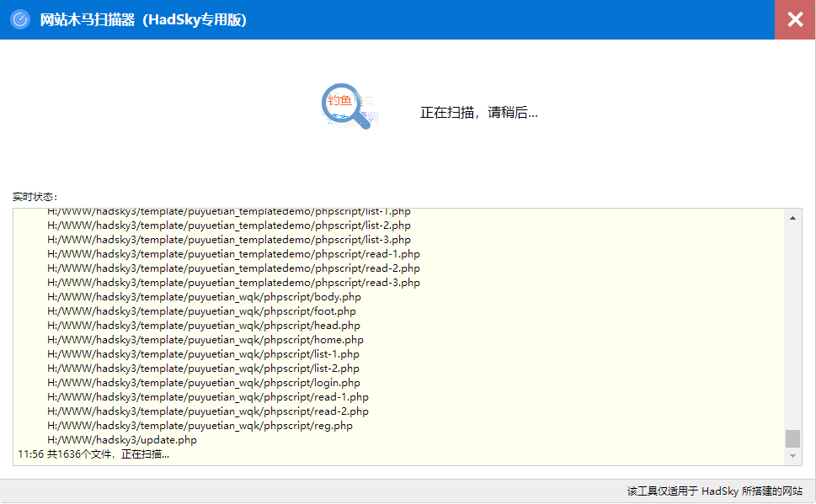Viewport: 816px width, 504px height.
Task: Select the puyuetian_wqk read-1.php log line
Action: [x=208, y=397]
